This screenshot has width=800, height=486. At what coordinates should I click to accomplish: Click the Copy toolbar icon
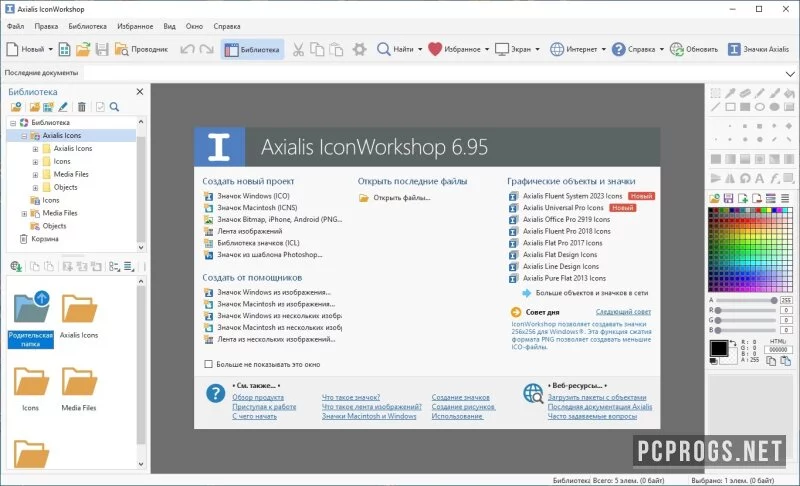(x=317, y=49)
